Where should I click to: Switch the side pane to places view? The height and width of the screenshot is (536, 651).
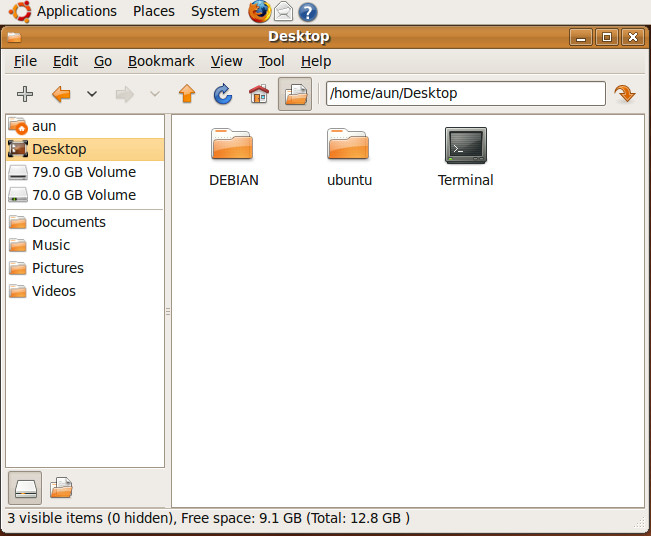click(x=25, y=488)
